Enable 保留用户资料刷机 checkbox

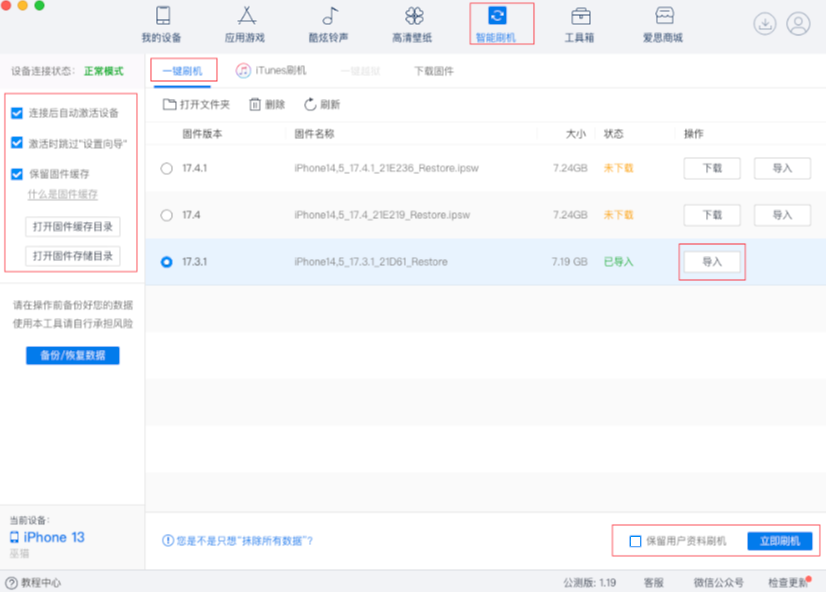click(x=635, y=541)
